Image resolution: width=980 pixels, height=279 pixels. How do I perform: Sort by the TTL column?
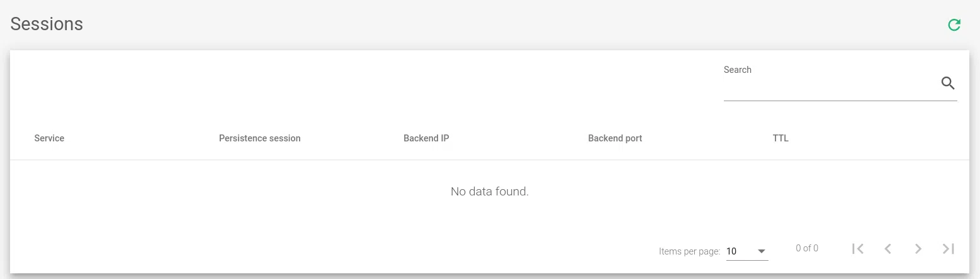pos(780,138)
